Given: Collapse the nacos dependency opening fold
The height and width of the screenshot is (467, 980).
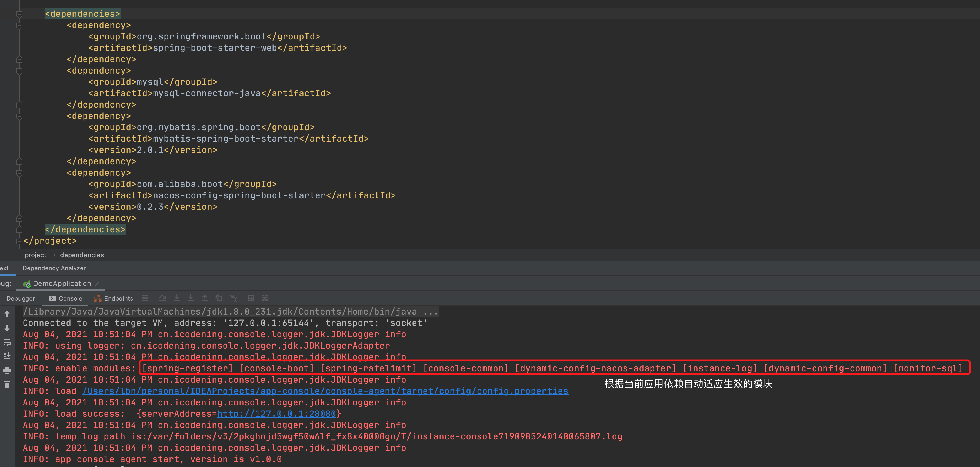Looking at the screenshot, I should (x=19, y=173).
